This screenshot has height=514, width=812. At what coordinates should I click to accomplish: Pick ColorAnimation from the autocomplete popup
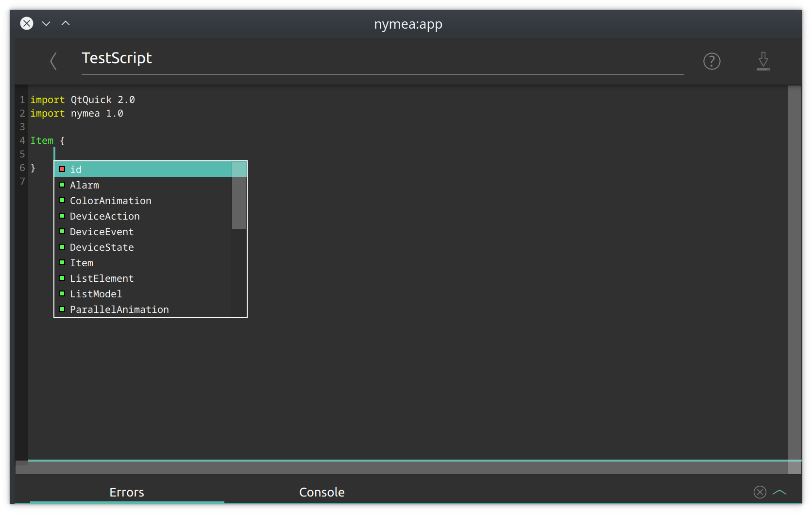pos(143,201)
